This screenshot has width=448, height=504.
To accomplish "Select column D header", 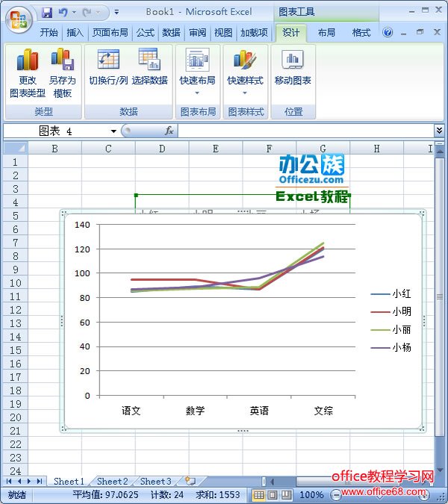I will [162, 149].
